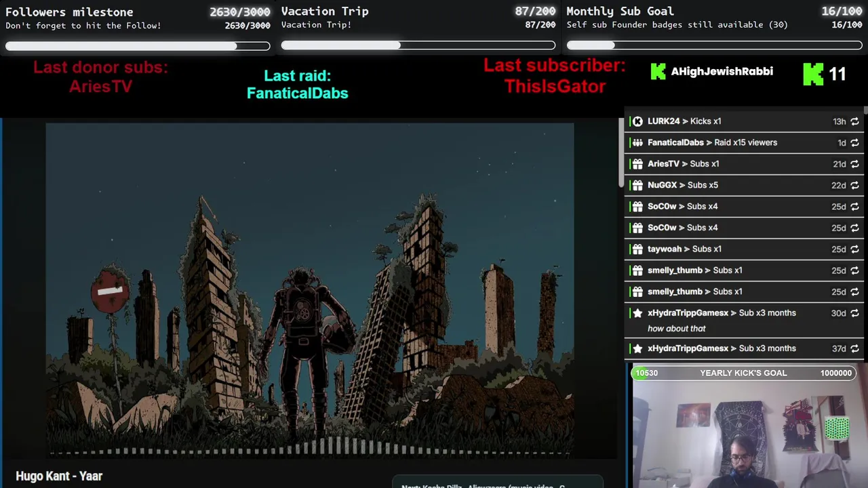Click the raid icon beside FanaticalDabs
This screenshot has width=868, height=488.
click(x=637, y=142)
